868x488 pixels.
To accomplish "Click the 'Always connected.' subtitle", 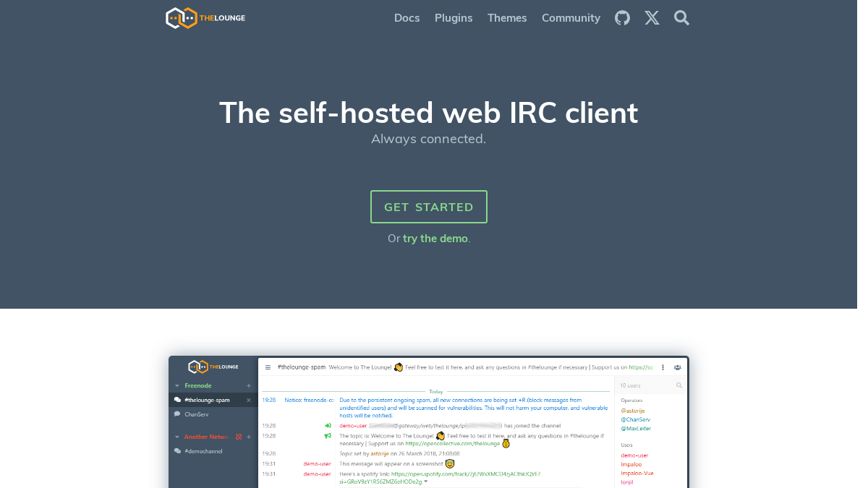I will (x=429, y=139).
